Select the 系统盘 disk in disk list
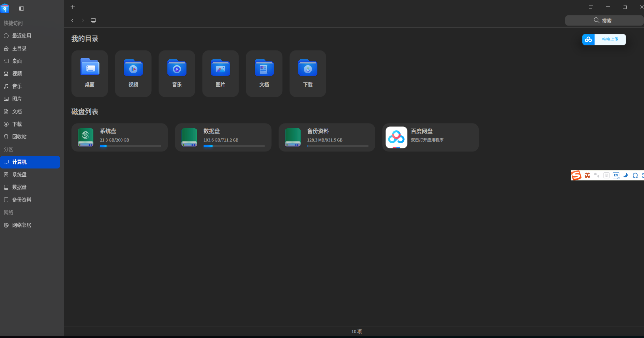Image resolution: width=644 pixels, height=338 pixels. click(120, 137)
